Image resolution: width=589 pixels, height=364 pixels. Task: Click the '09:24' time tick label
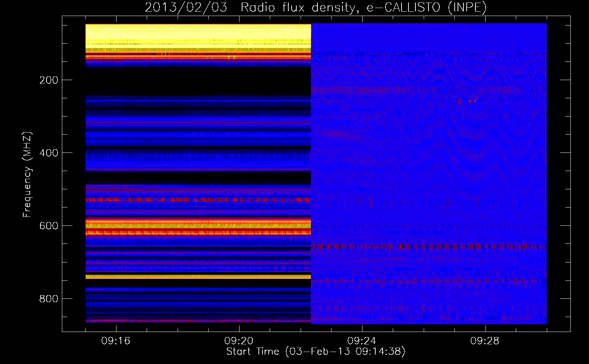(x=361, y=341)
